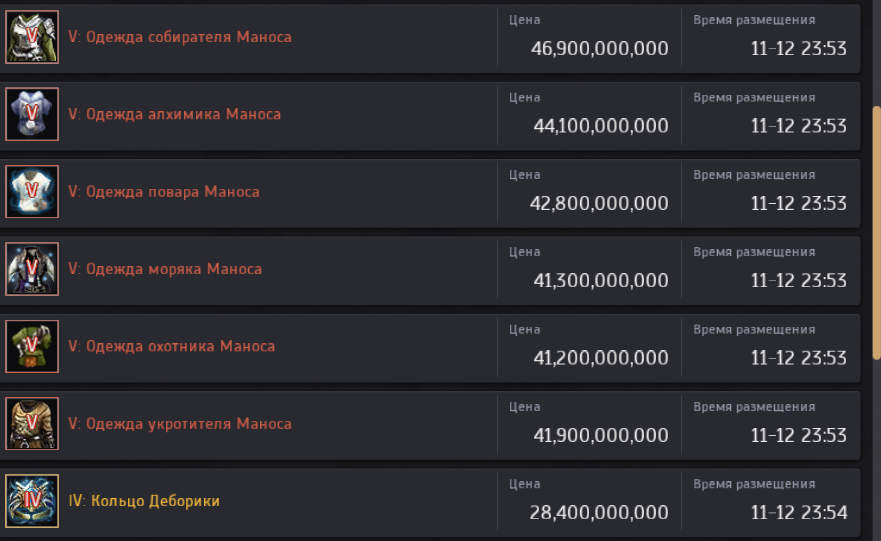Select the Одежда охотника Маноса icon
The height and width of the screenshot is (541, 881).
(x=33, y=346)
